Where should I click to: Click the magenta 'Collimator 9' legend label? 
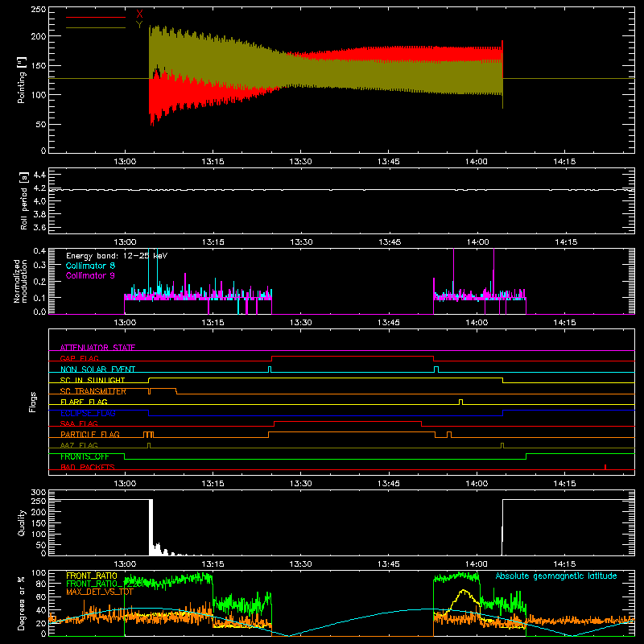pyautogui.click(x=90, y=275)
